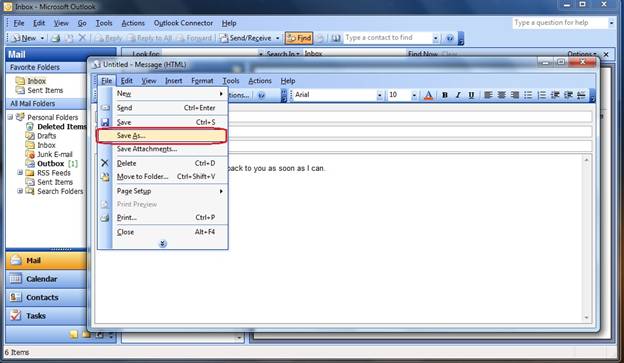Click the Bullets list icon
624x363 pixels.
(x=528, y=95)
